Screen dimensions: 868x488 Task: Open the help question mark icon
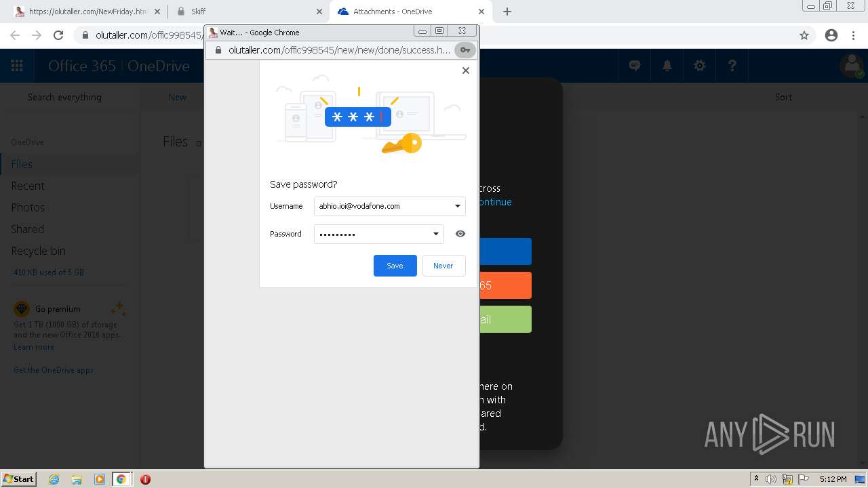[732, 66]
